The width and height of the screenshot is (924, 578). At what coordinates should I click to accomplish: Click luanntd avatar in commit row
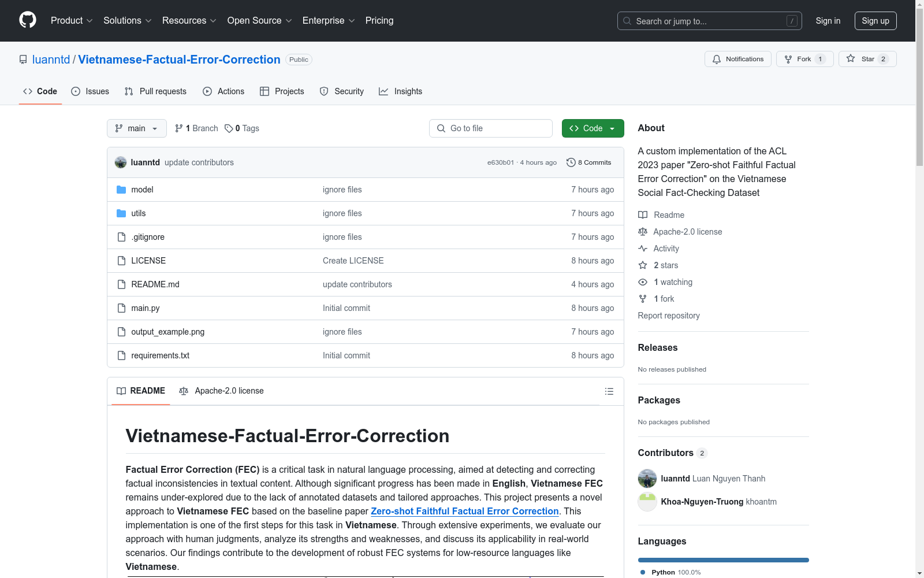pyautogui.click(x=121, y=162)
